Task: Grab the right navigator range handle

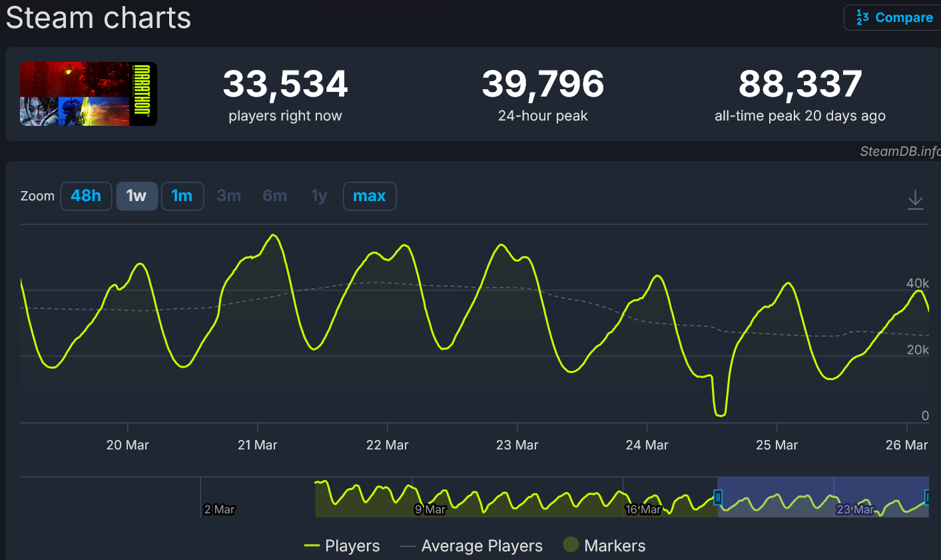Action: (x=928, y=497)
